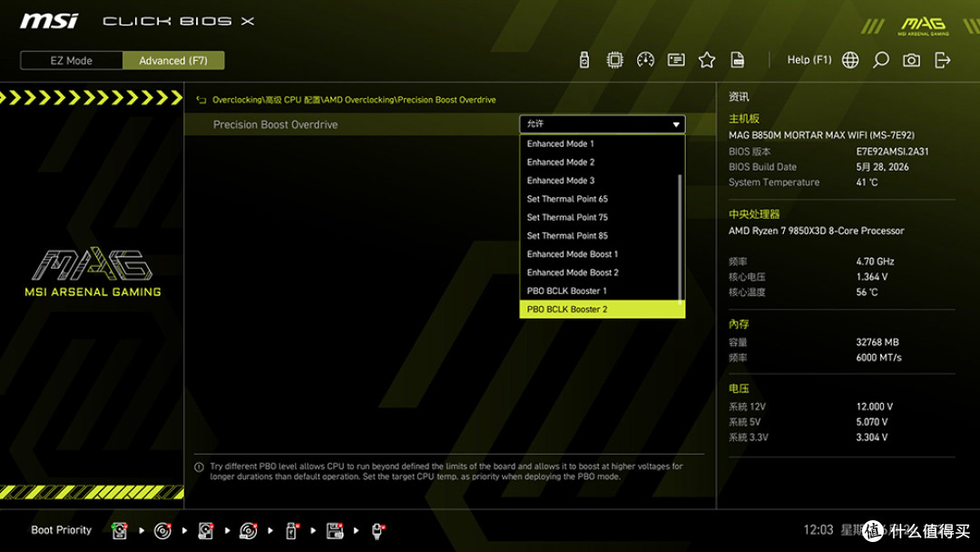
Task: Click the core temperature 56 °C value
Action: pos(867,292)
